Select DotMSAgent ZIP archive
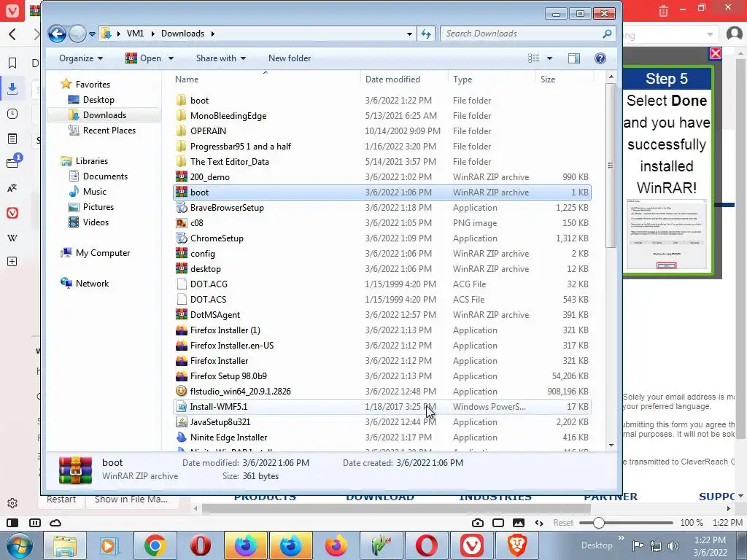Viewport: 747px width, 560px height. click(x=382, y=315)
